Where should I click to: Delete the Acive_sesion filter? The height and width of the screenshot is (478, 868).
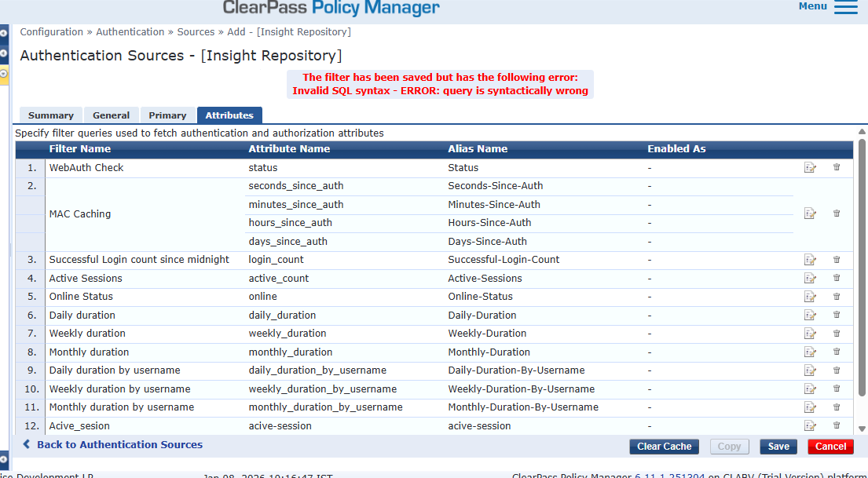click(837, 425)
